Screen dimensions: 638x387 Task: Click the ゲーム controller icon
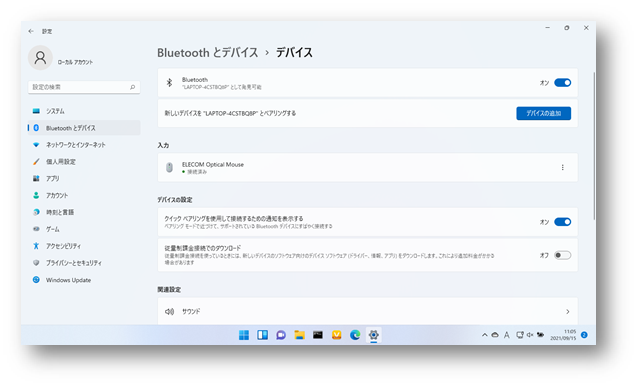click(x=36, y=229)
